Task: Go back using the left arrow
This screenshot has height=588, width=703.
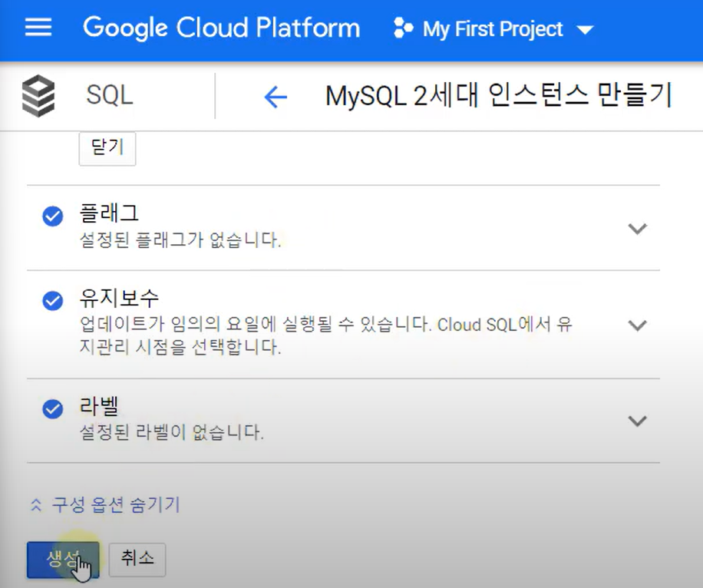Action: pos(276,97)
